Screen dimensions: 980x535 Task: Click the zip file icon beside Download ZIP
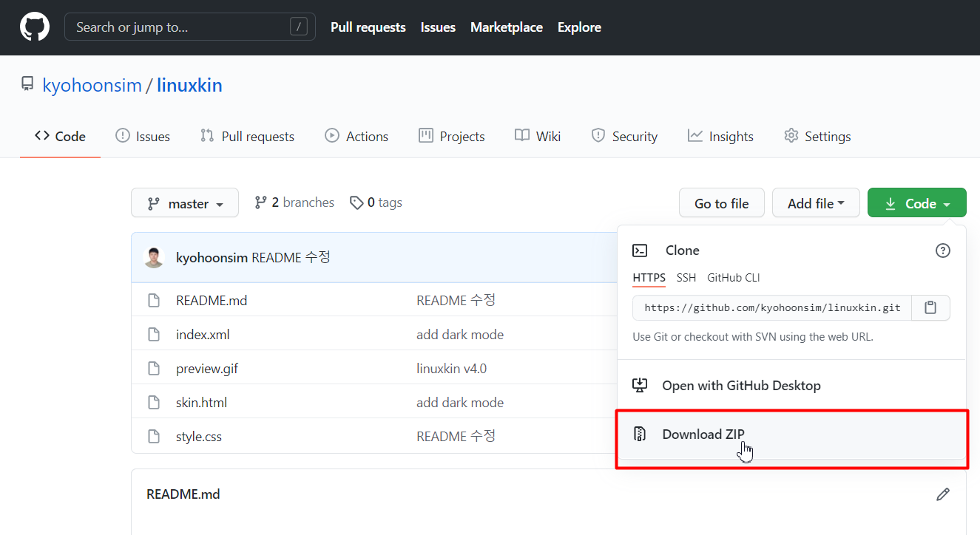[640, 434]
